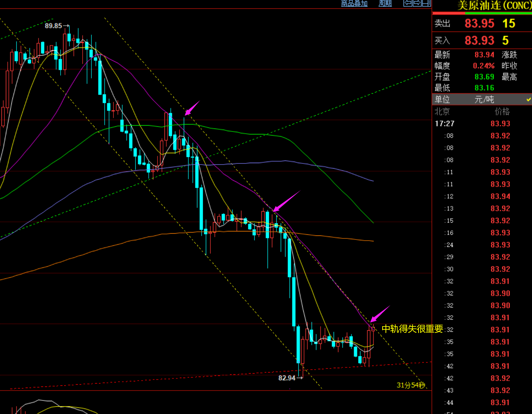Toggle the yellow checkmark in unit row
This screenshot has height=414, width=532.
coord(528,100)
